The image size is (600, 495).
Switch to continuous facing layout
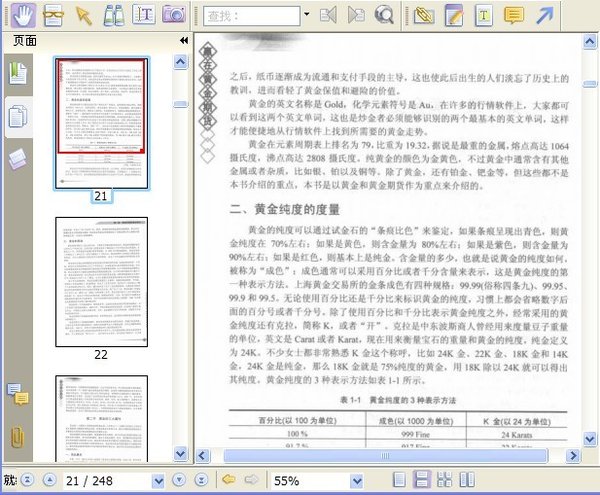point(444,480)
